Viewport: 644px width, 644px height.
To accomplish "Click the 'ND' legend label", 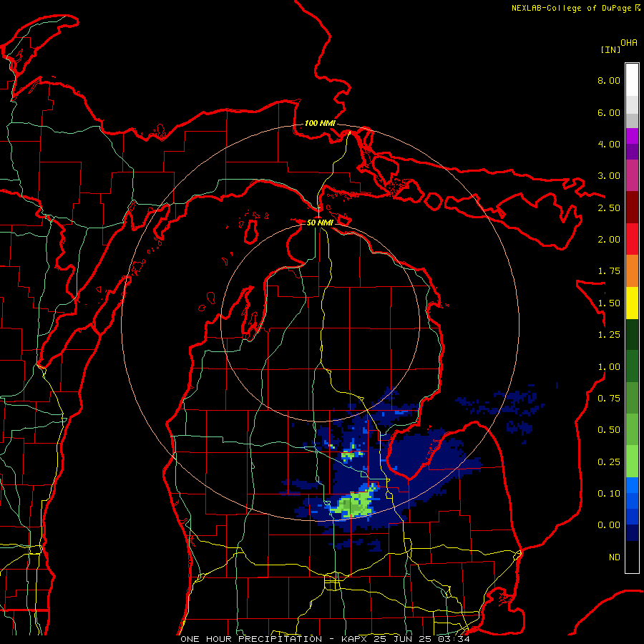I will pos(615,557).
